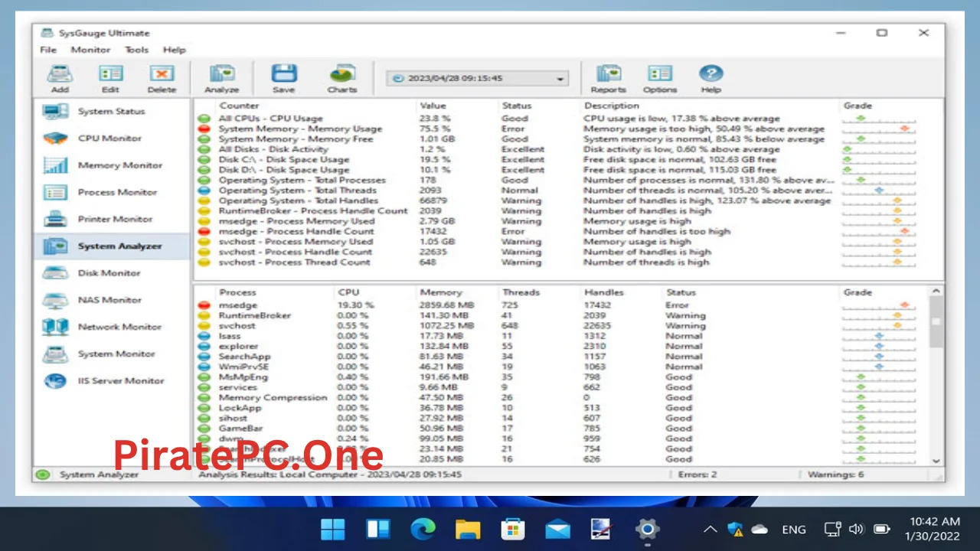Open Reports from the toolbar

pyautogui.click(x=609, y=78)
